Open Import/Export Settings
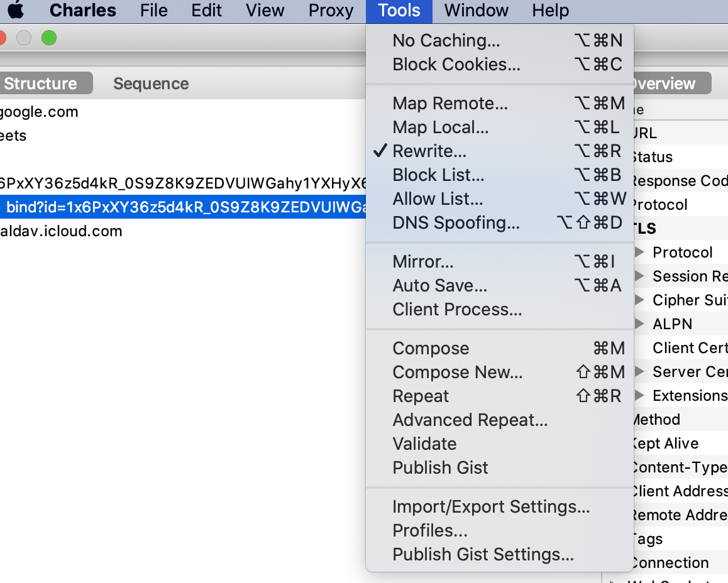This screenshot has width=728, height=583. [x=491, y=507]
